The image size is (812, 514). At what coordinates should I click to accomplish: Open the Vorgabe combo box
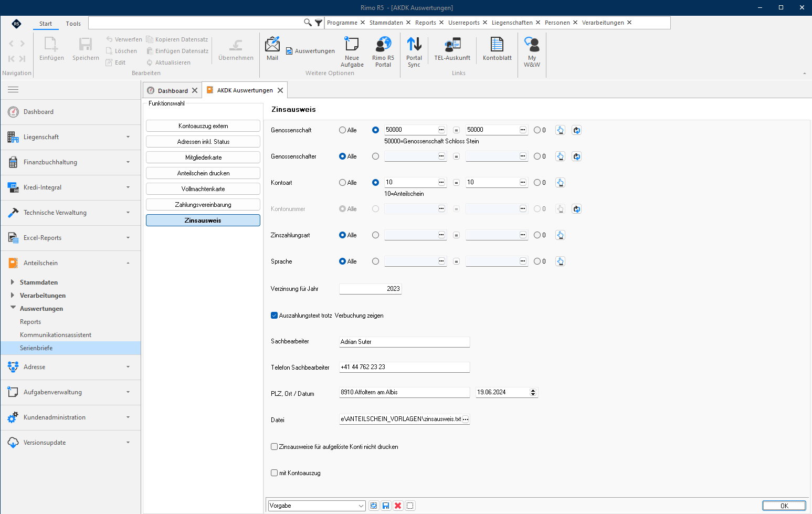click(x=317, y=506)
